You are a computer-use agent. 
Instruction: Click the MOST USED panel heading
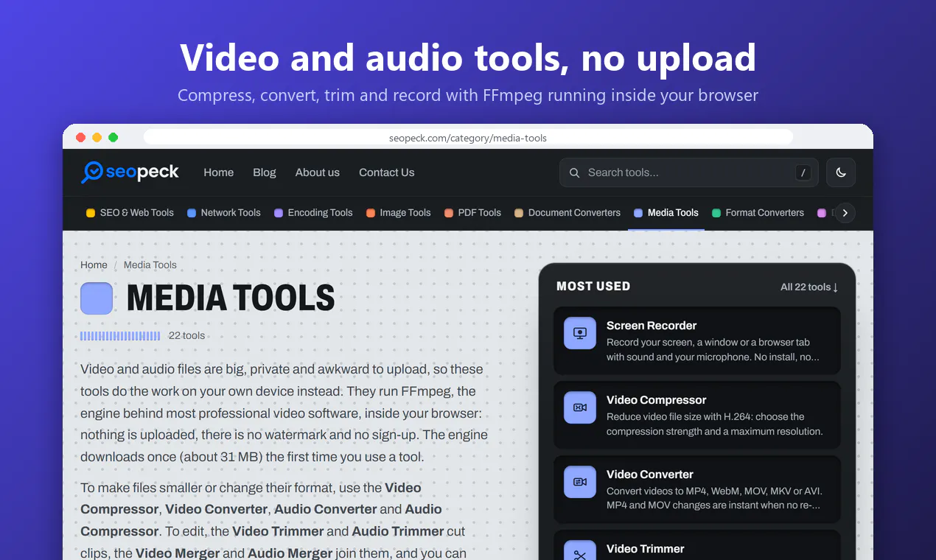[593, 287]
